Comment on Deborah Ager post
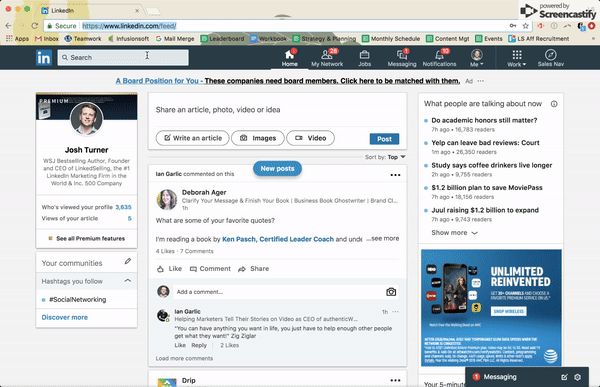Screen dimensions: 600x387 (210, 269)
